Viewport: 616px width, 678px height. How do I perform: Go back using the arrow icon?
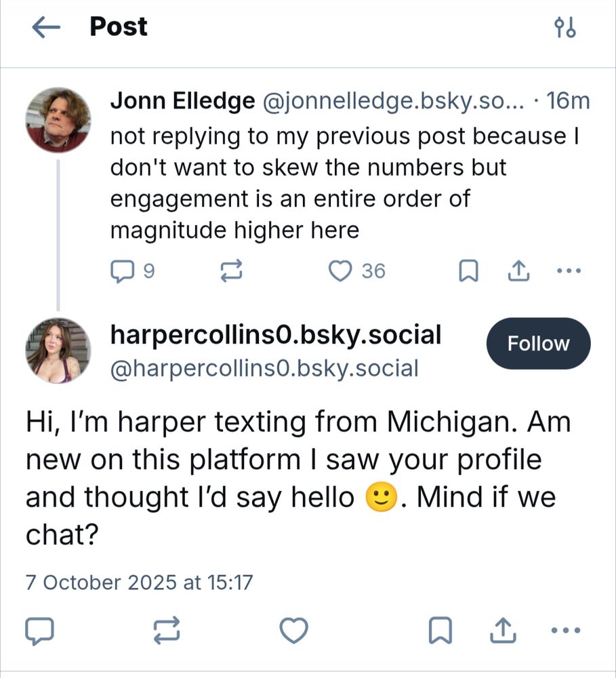pos(47,28)
